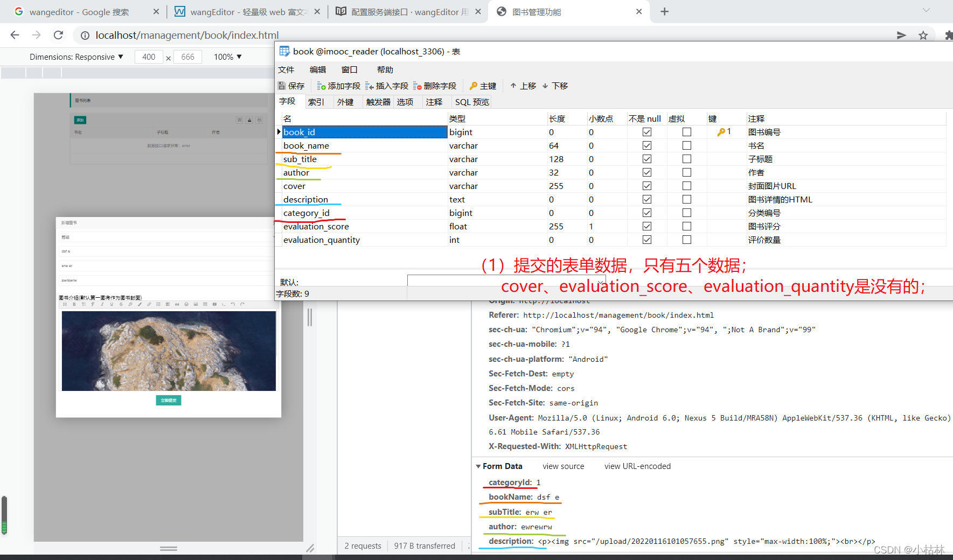Open the 文件 menu in Navicat
The width and height of the screenshot is (953, 560).
point(286,69)
